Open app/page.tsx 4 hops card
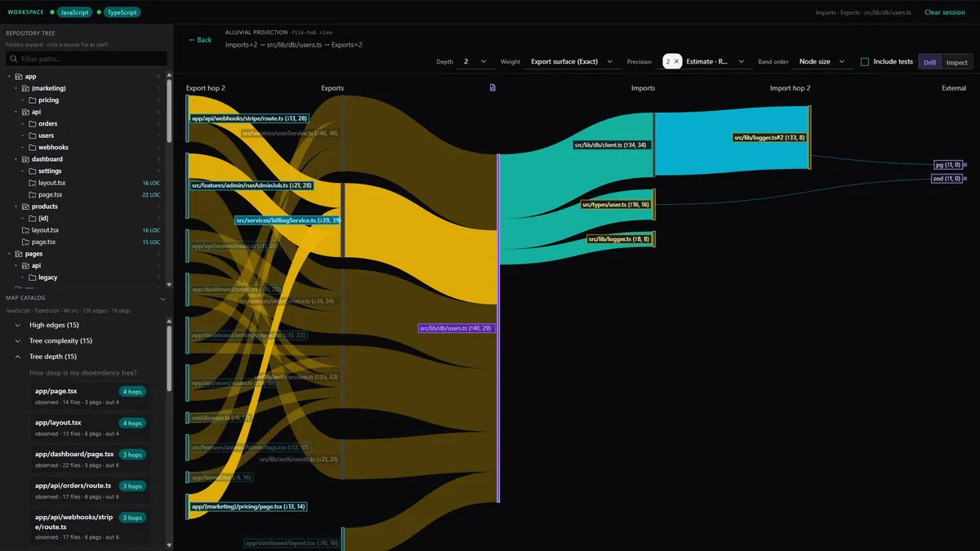980x551 pixels. (x=90, y=396)
